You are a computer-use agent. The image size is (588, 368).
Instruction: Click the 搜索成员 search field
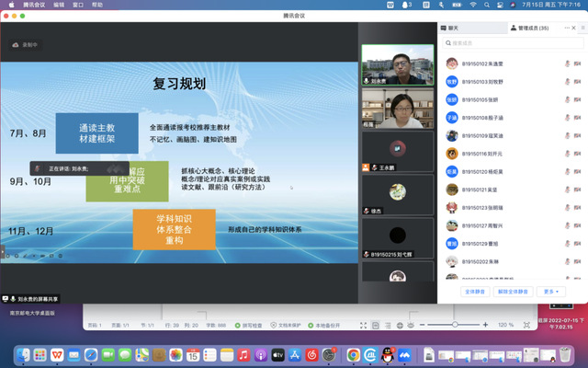tap(510, 43)
